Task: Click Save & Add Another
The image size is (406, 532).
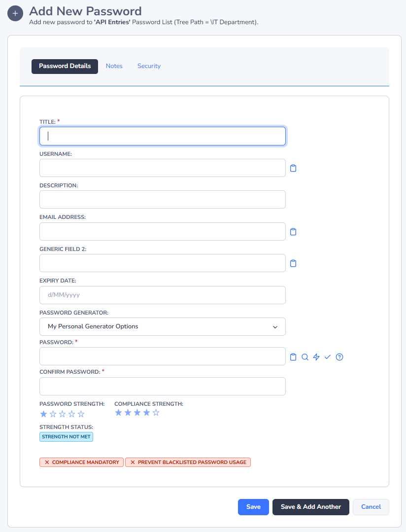Action: [x=310, y=507]
